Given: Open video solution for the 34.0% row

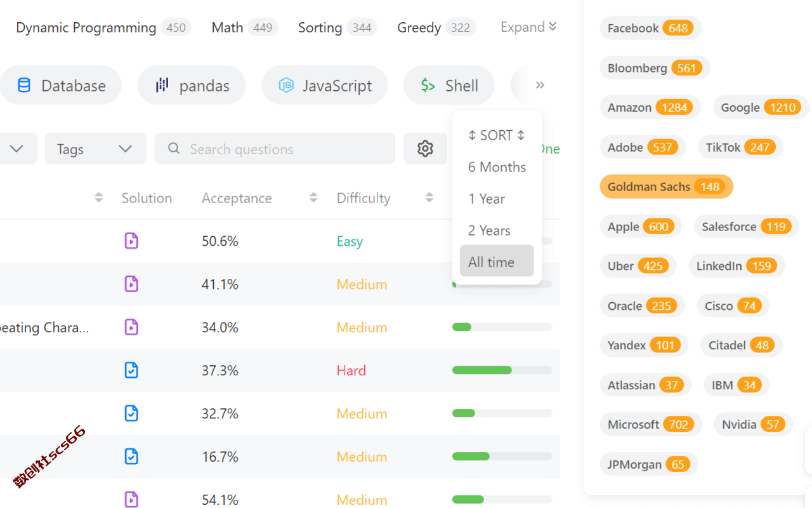Looking at the screenshot, I should (x=131, y=327).
